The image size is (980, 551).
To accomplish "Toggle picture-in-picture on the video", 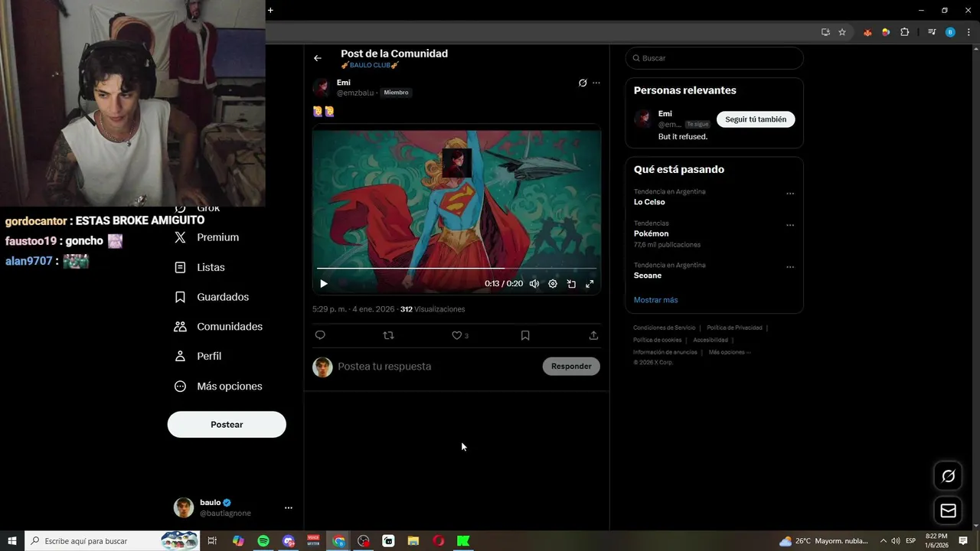I will 571,284.
